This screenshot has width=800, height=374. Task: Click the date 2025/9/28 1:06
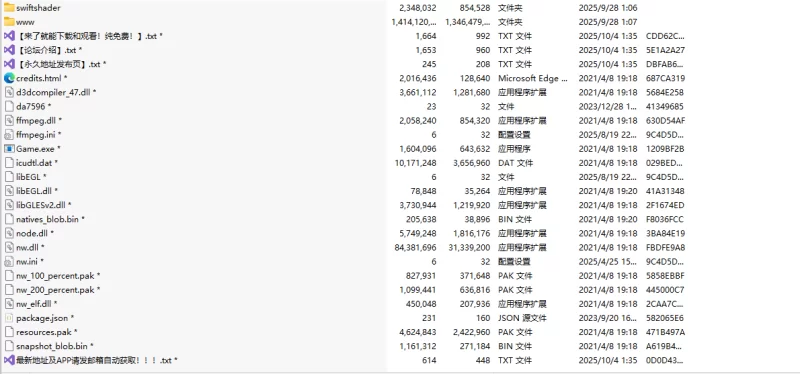(608, 8)
